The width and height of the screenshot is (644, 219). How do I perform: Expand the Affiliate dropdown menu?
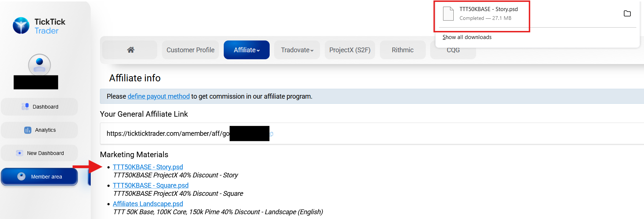(247, 50)
